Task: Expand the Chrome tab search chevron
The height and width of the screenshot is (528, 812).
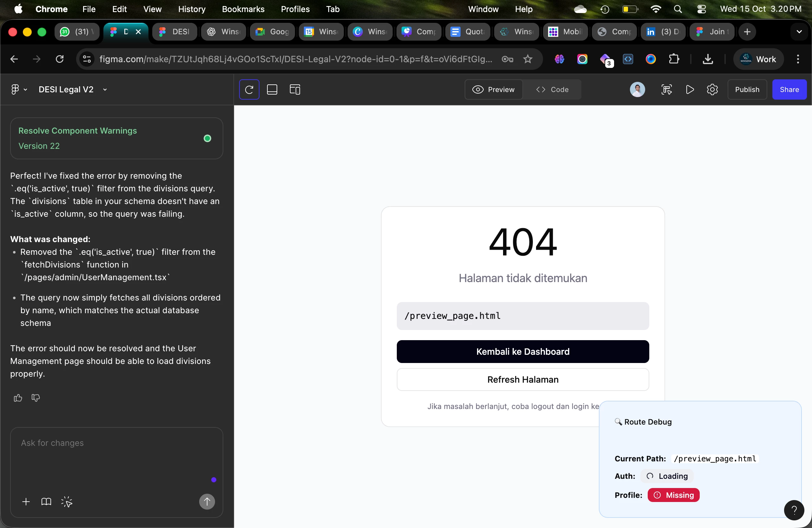Action: click(799, 32)
